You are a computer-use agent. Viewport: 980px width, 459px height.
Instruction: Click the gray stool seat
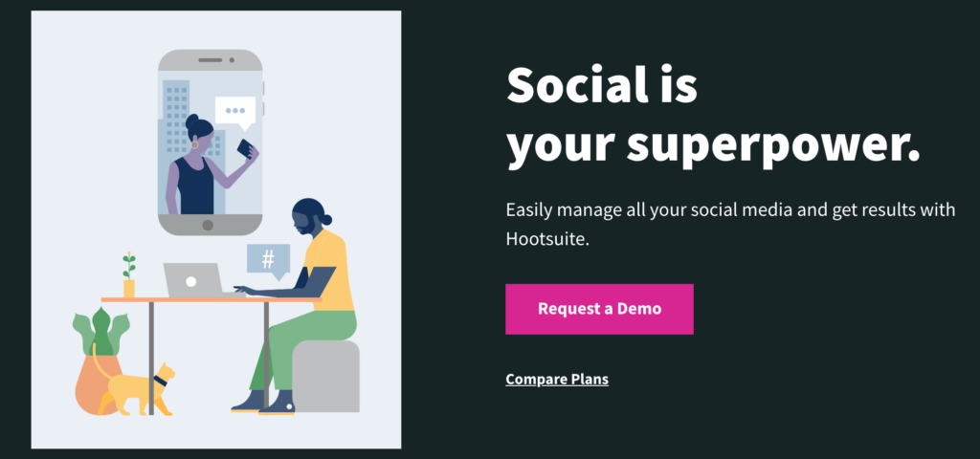[x=325, y=376]
